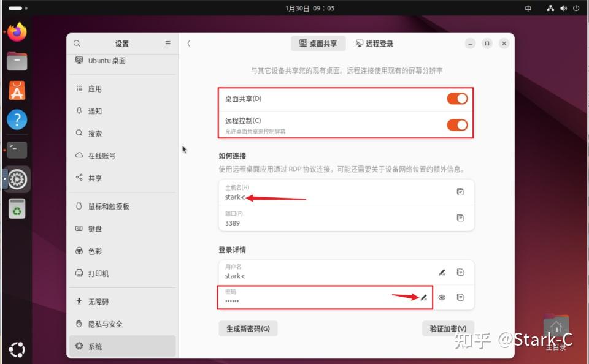Go back with the back arrow
Screen dimensions: 589x364
click(x=189, y=44)
